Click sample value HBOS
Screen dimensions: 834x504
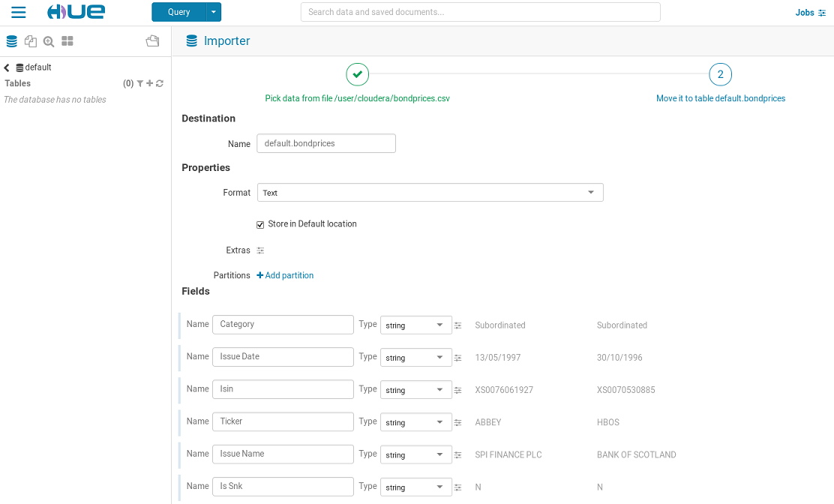coord(608,423)
